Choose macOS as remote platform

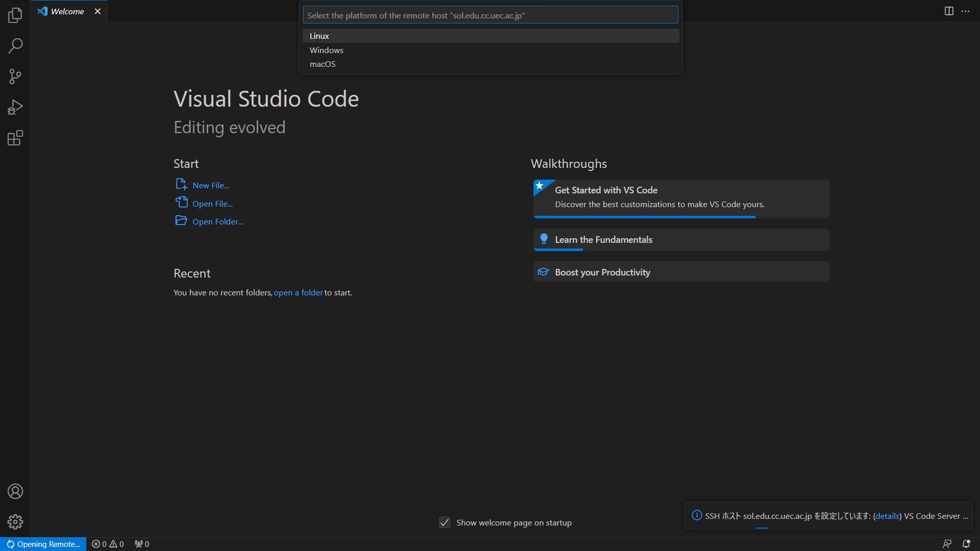pyautogui.click(x=323, y=64)
